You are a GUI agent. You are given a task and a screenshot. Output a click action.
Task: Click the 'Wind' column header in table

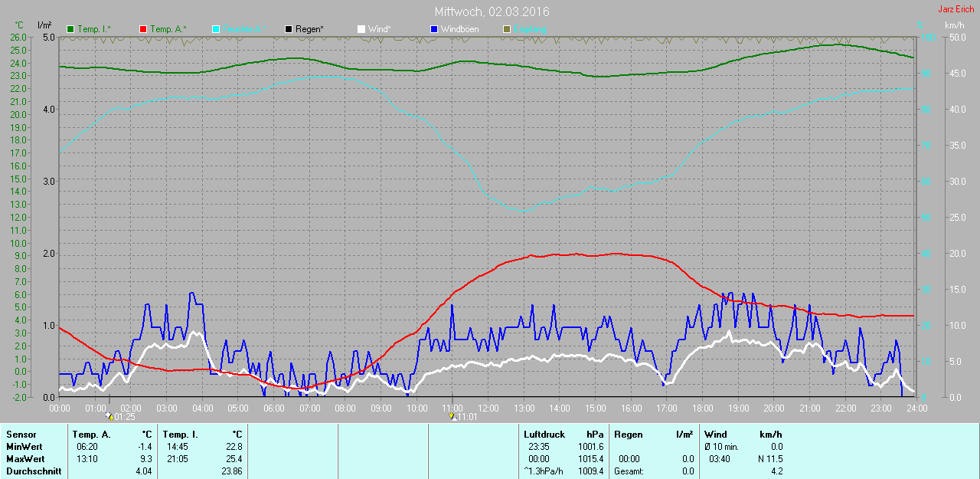[x=716, y=435]
